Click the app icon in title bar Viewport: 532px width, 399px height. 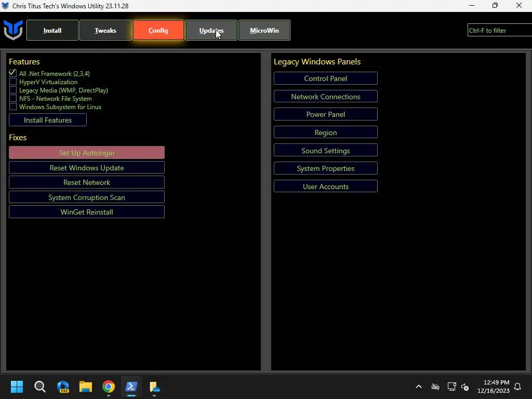click(x=5, y=6)
